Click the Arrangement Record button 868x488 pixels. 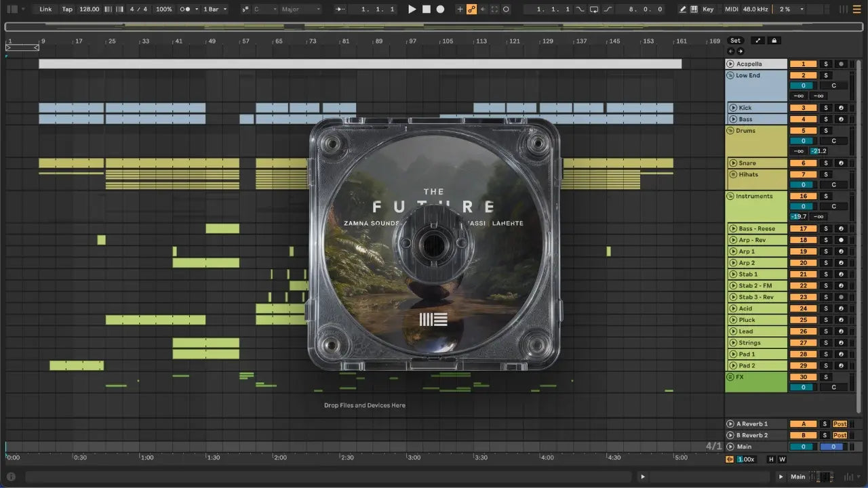point(440,9)
